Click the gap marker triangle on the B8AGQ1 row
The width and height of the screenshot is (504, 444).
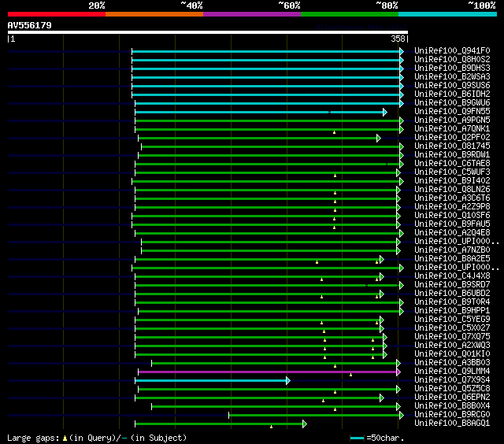point(272,427)
